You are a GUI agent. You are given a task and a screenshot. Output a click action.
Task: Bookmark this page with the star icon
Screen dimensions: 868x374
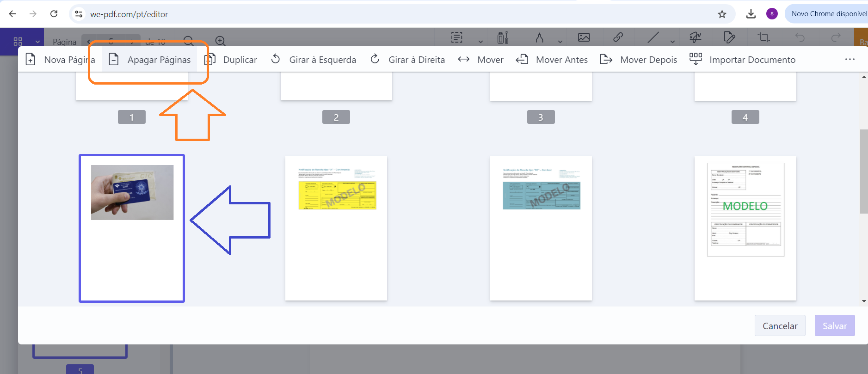pos(722,14)
